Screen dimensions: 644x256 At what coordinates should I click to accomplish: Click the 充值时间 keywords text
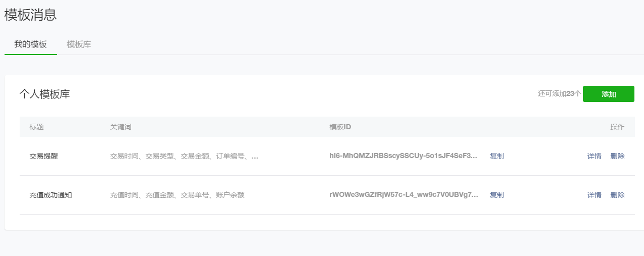tap(177, 195)
